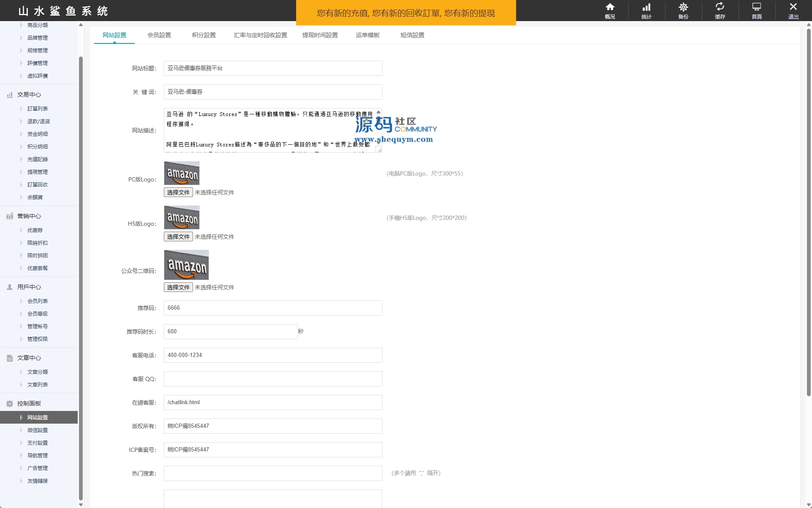Open the 运单模板 tab
The width and height of the screenshot is (812, 508).
coord(367,35)
